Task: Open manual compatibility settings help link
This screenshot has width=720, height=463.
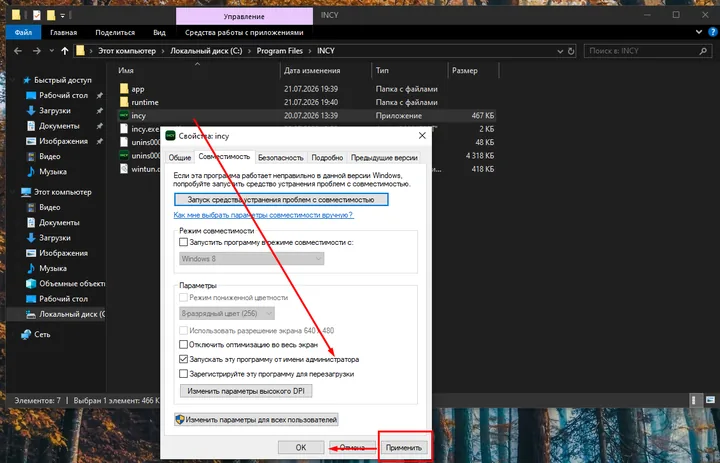Action: click(264, 215)
